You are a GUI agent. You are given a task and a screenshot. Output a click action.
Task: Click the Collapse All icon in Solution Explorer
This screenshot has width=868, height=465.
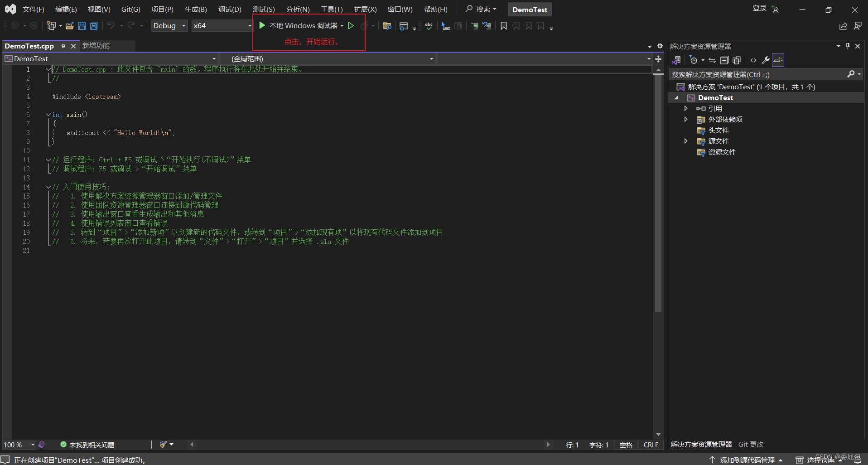click(x=724, y=60)
